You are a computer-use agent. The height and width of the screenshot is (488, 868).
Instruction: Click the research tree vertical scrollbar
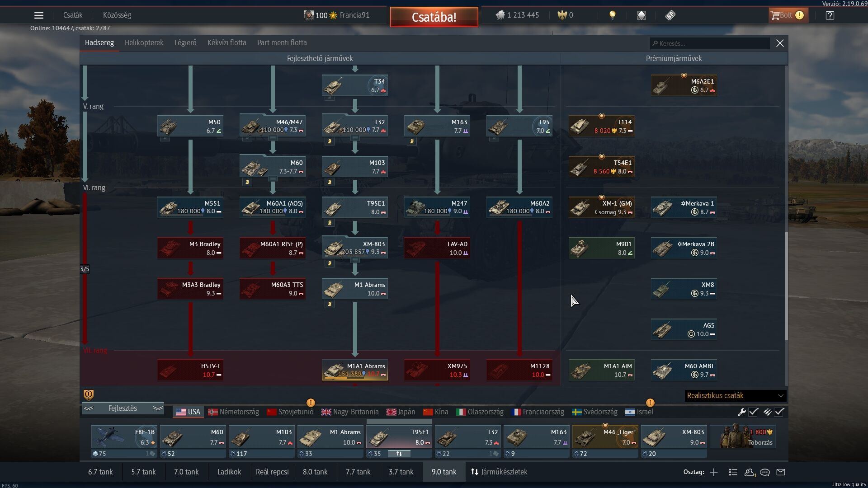point(786,286)
